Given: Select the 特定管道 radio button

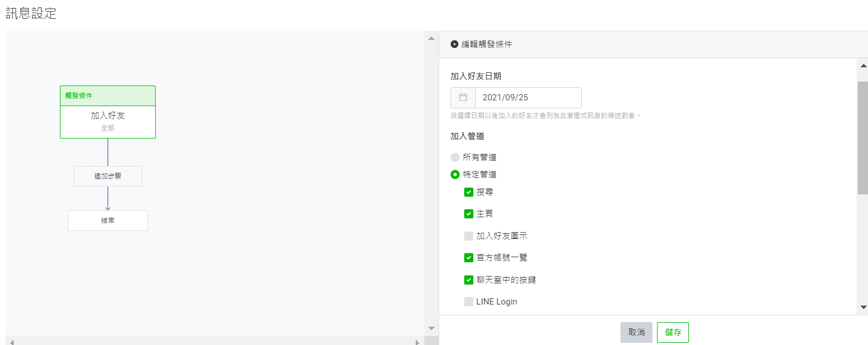Looking at the screenshot, I should (455, 174).
